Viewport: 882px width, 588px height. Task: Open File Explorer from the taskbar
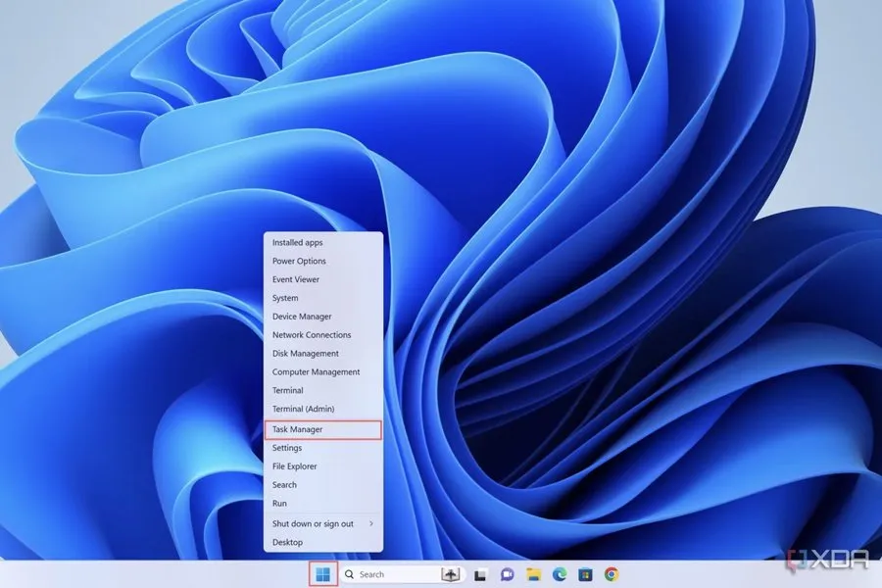(534, 574)
